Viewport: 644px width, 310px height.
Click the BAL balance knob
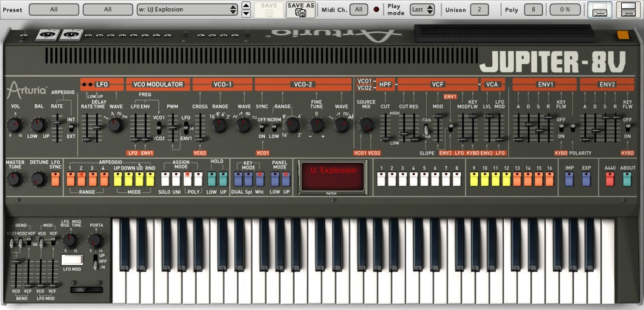click(39, 125)
